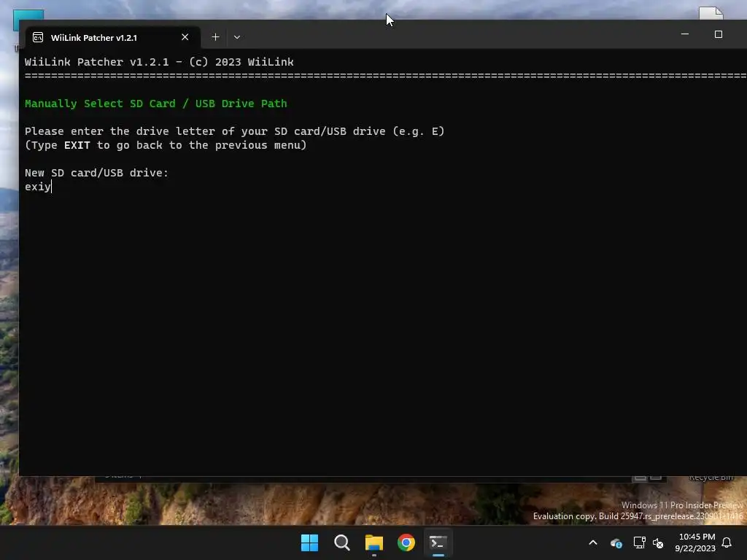
Task: Open the notification bell icon
Action: (x=727, y=542)
